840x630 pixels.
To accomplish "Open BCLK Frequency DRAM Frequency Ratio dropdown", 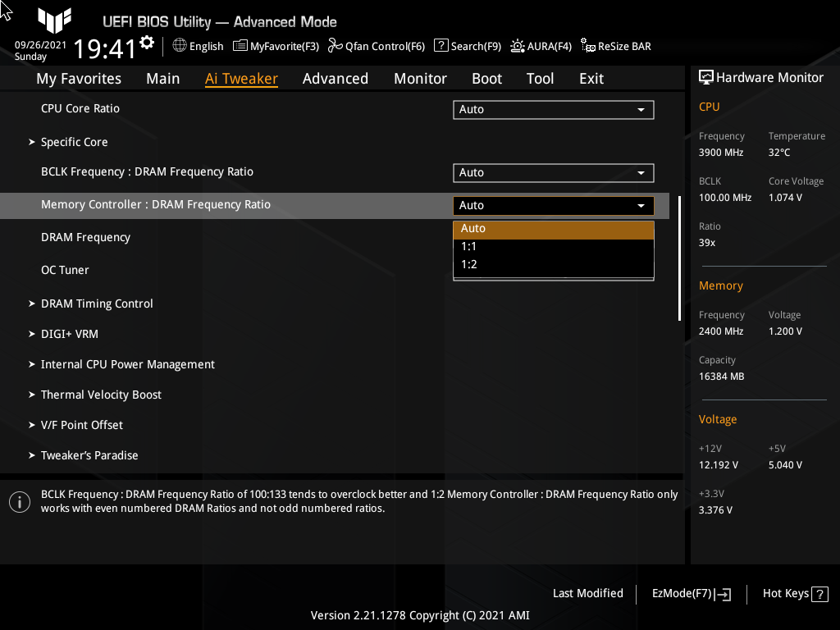I will tap(553, 172).
